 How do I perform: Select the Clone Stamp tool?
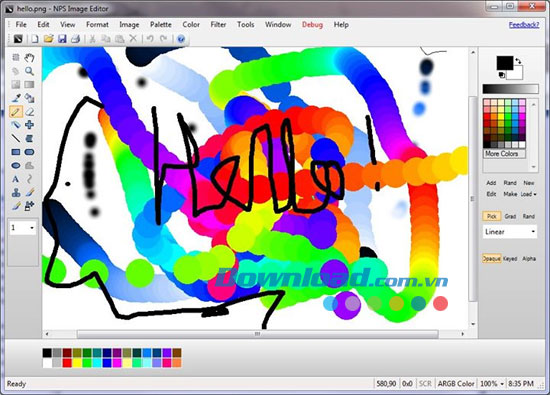(16, 193)
